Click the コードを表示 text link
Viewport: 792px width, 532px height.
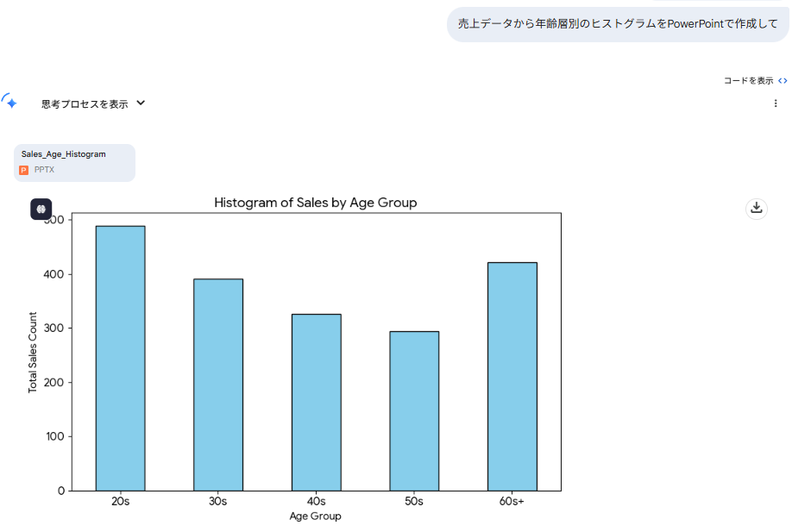coord(748,81)
